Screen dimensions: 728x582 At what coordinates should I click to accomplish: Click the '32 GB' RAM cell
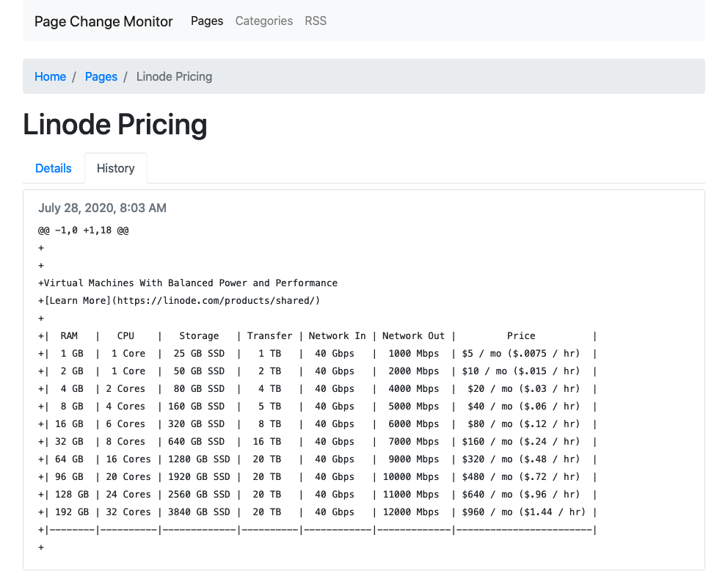tap(69, 442)
